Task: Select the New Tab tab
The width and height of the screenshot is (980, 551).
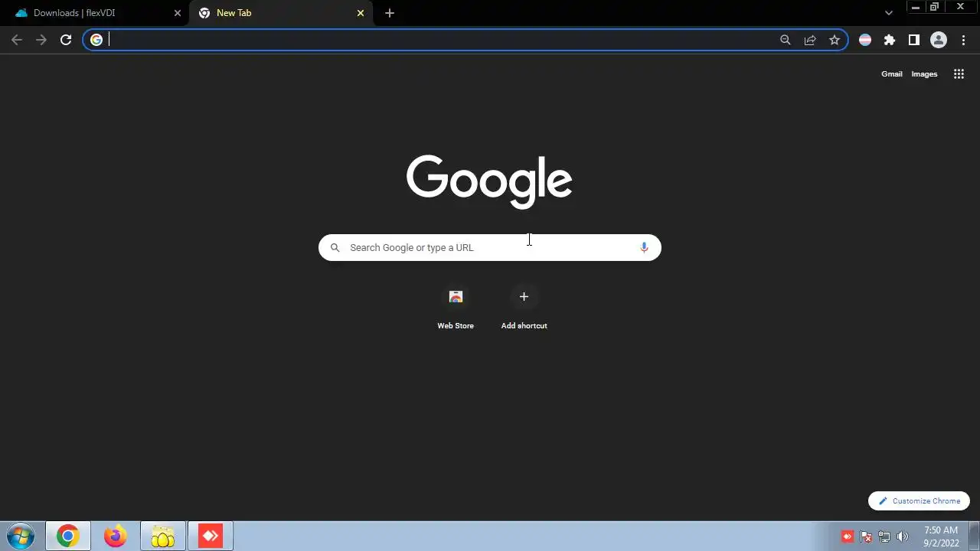Action: [x=281, y=13]
